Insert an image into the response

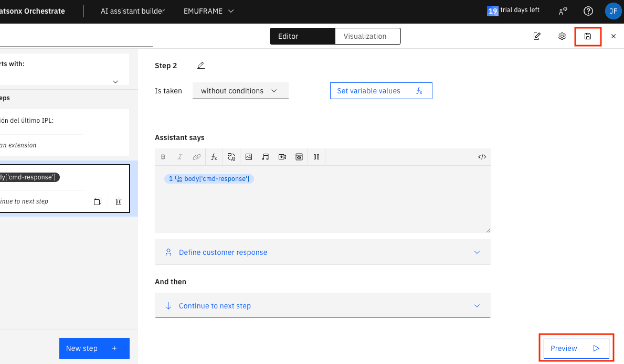coord(249,157)
